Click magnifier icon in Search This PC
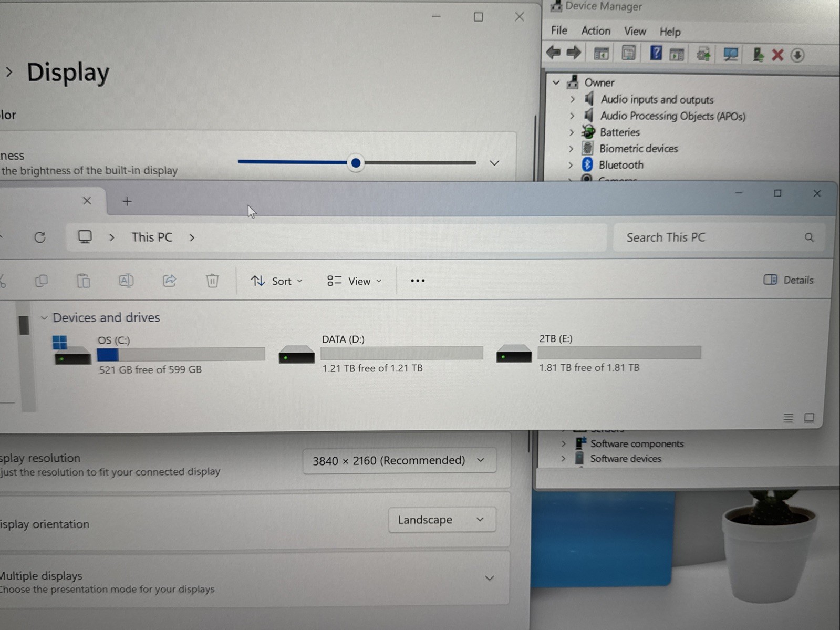 tap(809, 237)
